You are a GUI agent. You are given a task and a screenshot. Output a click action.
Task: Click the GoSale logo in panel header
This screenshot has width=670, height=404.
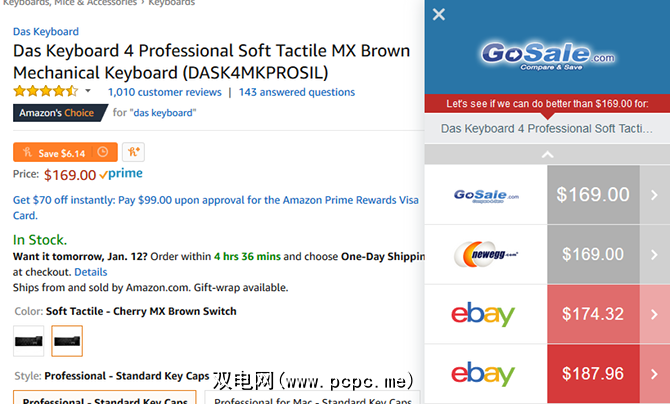pyautogui.click(x=547, y=56)
